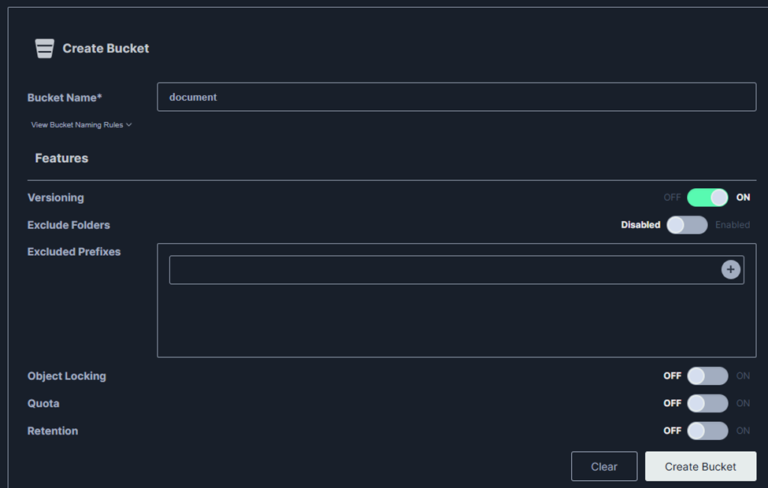
Task: Click the Object Locking label
Action: [67, 376]
